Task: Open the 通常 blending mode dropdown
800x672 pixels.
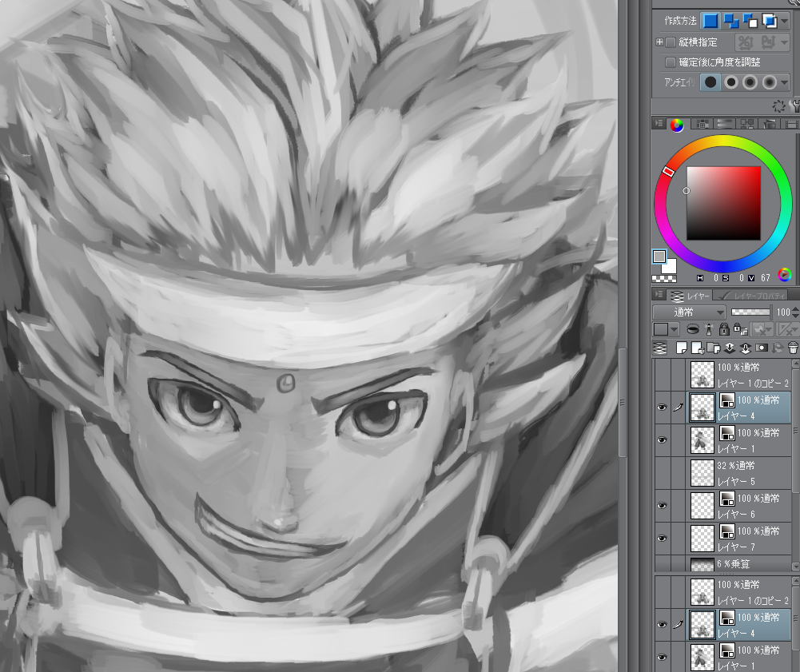Action: (x=689, y=312)
